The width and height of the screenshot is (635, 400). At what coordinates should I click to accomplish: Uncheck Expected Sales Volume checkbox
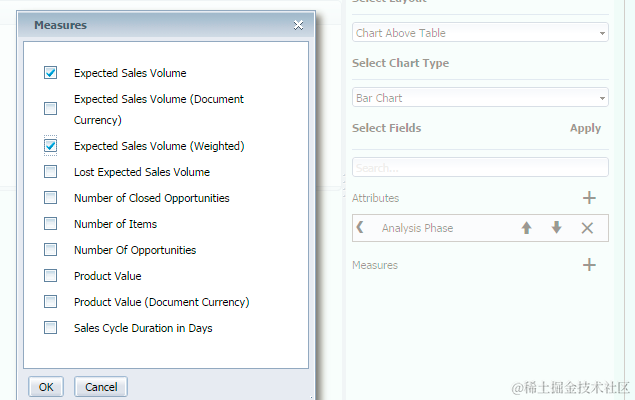point(50,73)
